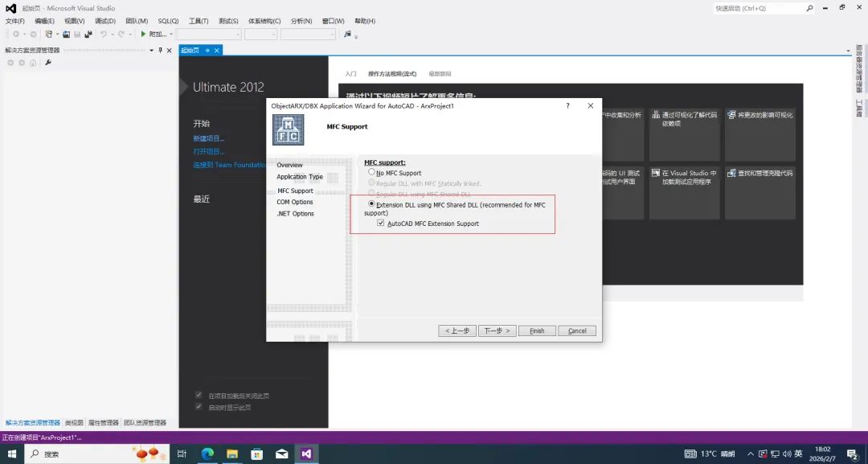The image size is (868, 464).
Task: Click the 连接到 Team Foundation link
Action: [x=229, y=165]
